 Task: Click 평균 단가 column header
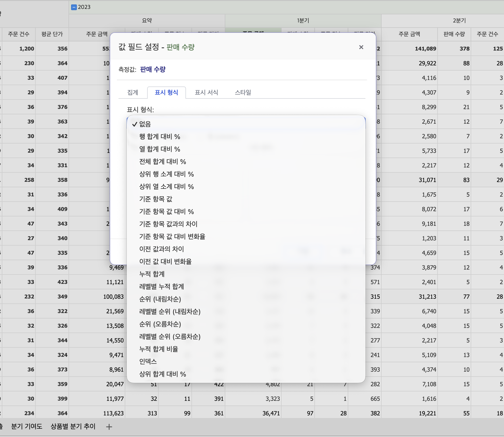(52, 34)
